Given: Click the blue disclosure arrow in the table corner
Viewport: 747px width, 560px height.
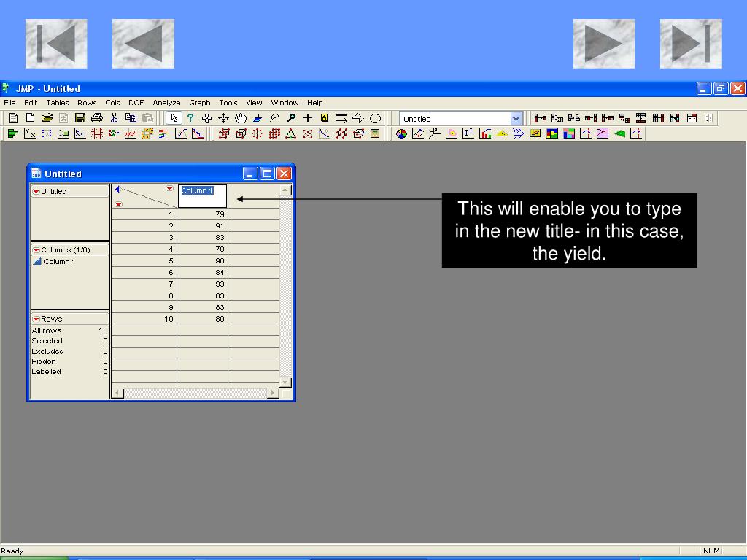Looking at the screenshot, I should [117, 190].
